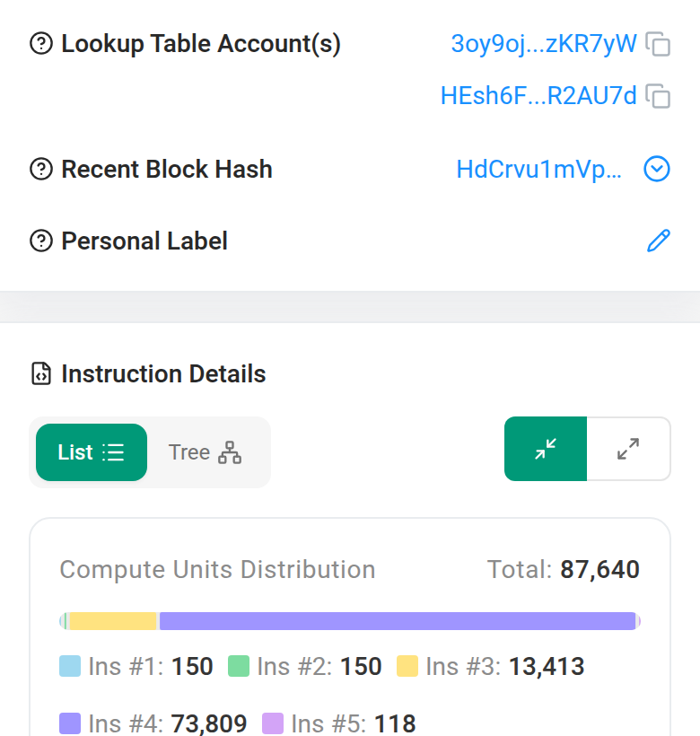Copy the 3oy9oj...zKR7yW address
Viewport: 700px width, 736px height.
[x=658, y=44]
